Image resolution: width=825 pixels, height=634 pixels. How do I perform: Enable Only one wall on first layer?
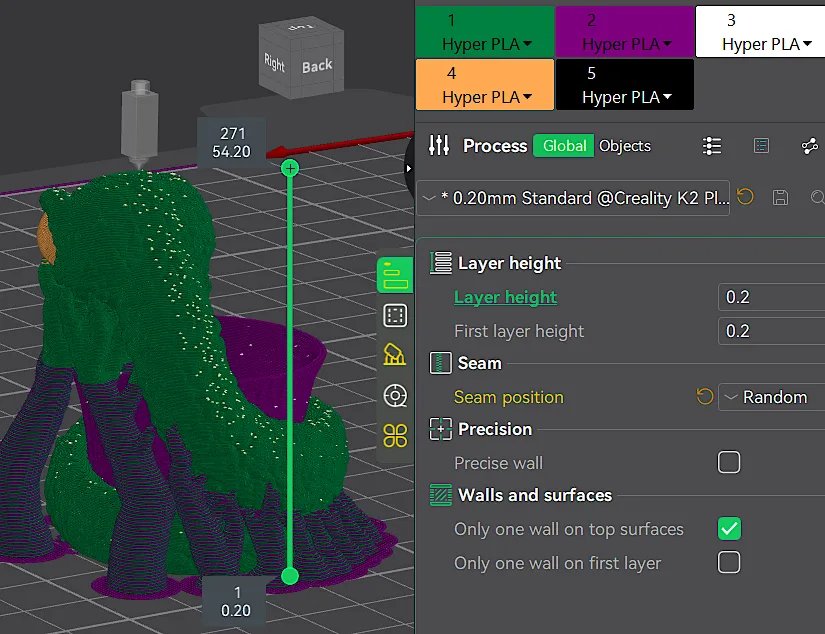729,562
